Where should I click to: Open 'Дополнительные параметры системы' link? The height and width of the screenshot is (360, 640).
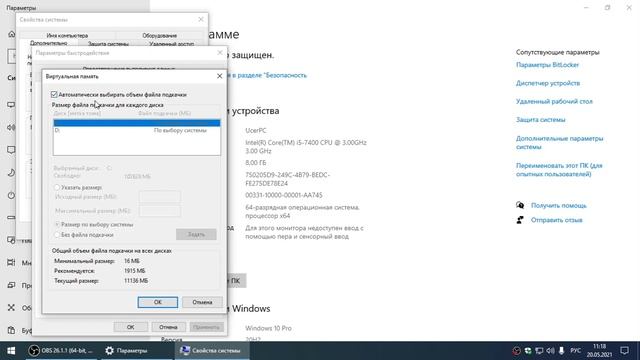click(x=559, y=142)
